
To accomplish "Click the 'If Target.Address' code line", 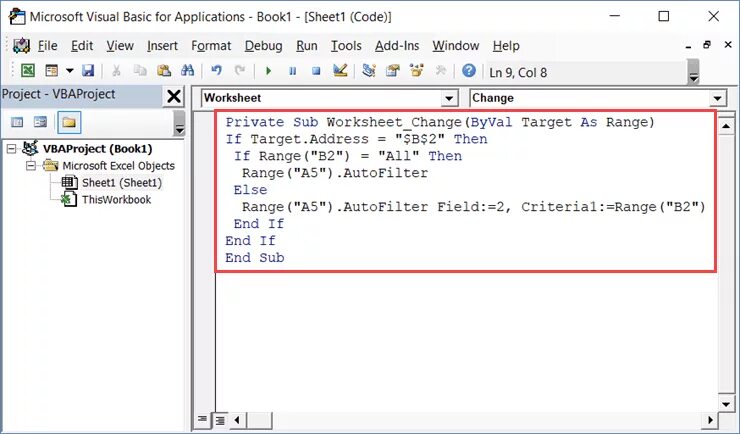I will pos(356,139).
